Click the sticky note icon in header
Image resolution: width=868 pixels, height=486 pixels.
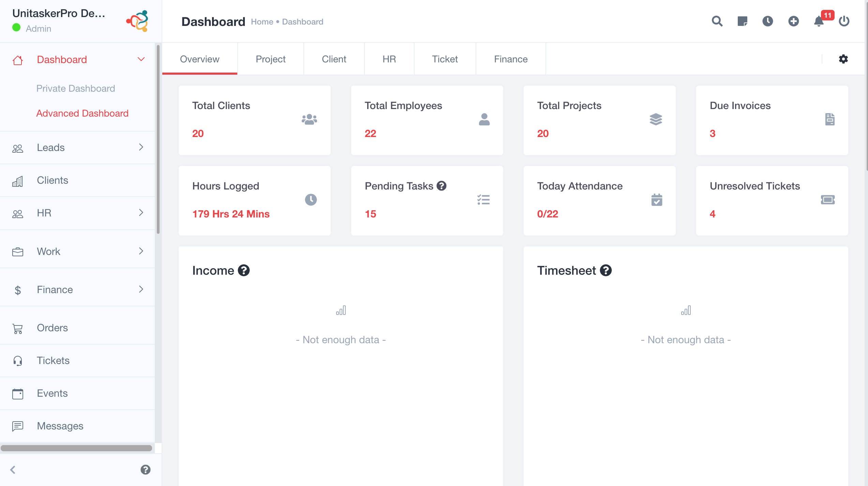[x=742, y=21]
